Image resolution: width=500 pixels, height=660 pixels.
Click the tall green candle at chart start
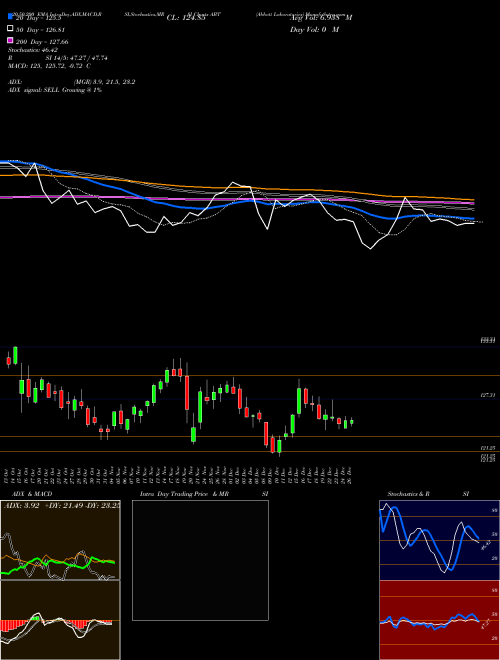point(15,355)
